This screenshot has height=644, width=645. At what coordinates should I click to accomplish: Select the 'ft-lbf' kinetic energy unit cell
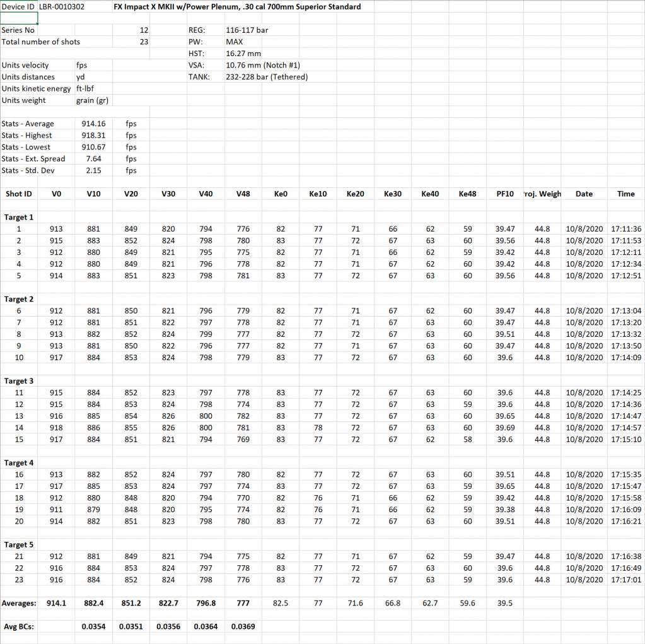click(84, 88)
